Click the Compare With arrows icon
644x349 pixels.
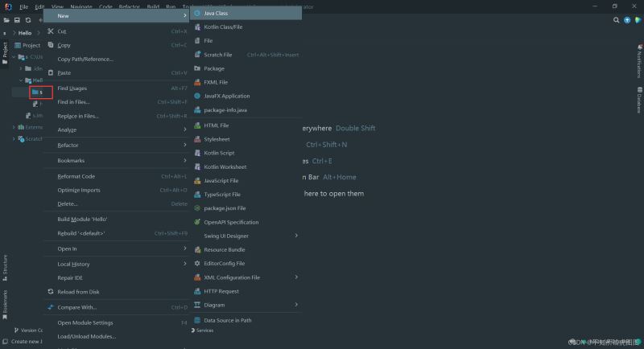(x=51, y=307)
